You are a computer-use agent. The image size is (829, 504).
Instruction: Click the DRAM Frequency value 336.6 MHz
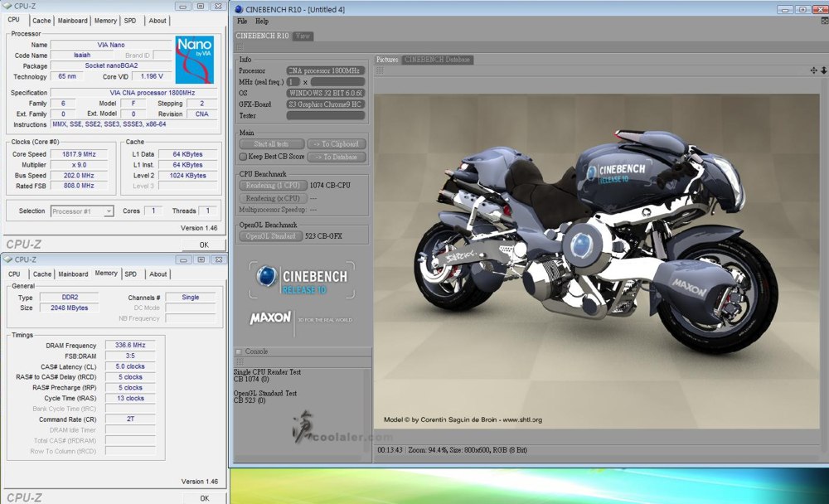coord(130,345)
